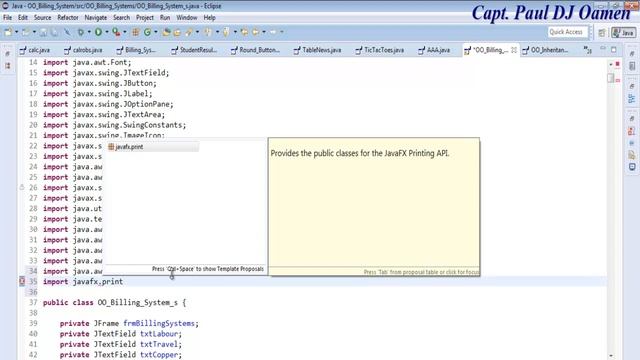Click the Open Perspective icon
The height and width of the screenshot is (360, 640).
coord(602,32)
